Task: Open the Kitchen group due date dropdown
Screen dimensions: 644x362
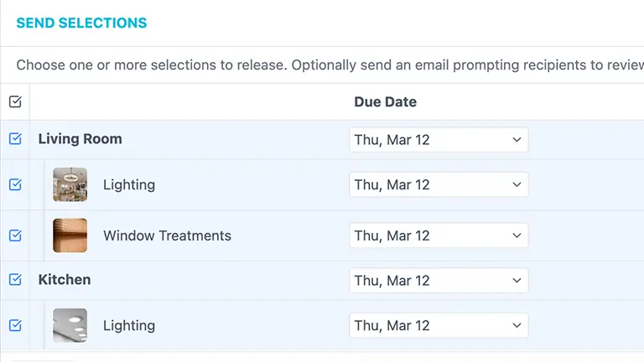Action: click(x=439, y=281)
